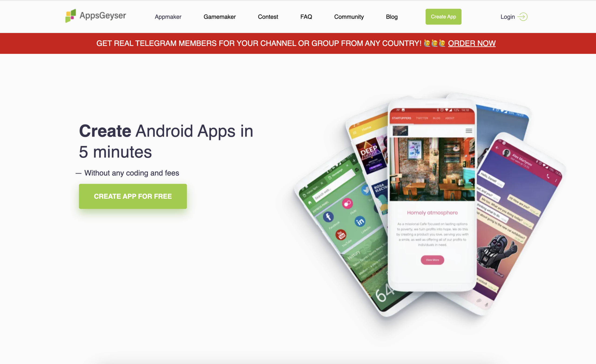
Task: Click the Blog navigation icon
Action: (x=391, y=17)
